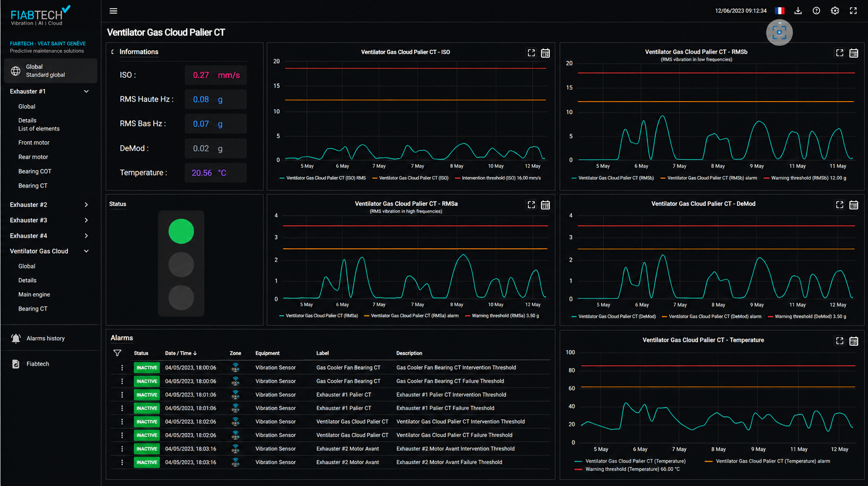This screenshot has height=486, width=868.
Task: Toggle Warning threshold (RMSb) legend entry
Action: click(805, 178)
